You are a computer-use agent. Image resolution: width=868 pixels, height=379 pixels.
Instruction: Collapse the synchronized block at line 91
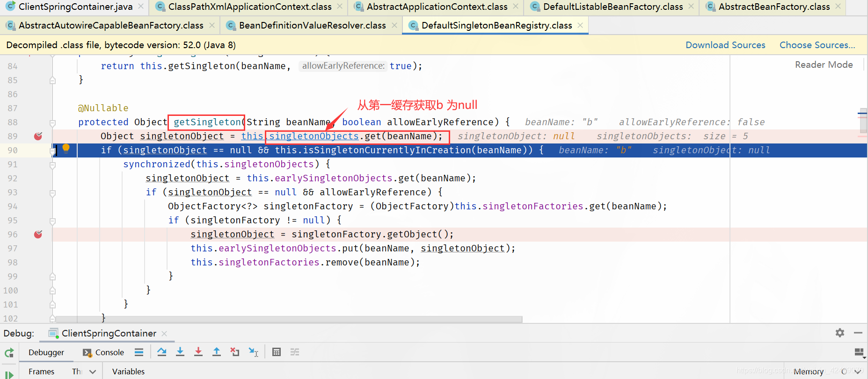click(52, 165)
